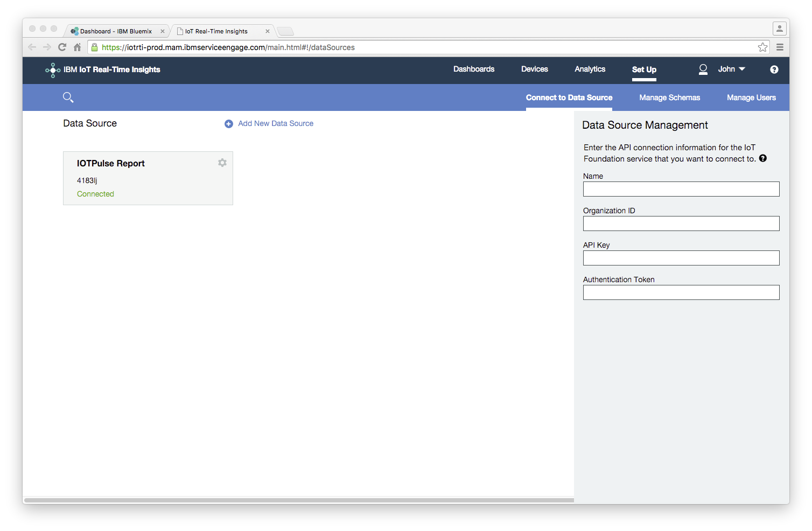812x531 pixels.
Task: Open the gear settings on IOTPulse Report card
Action: coord(222,163)
